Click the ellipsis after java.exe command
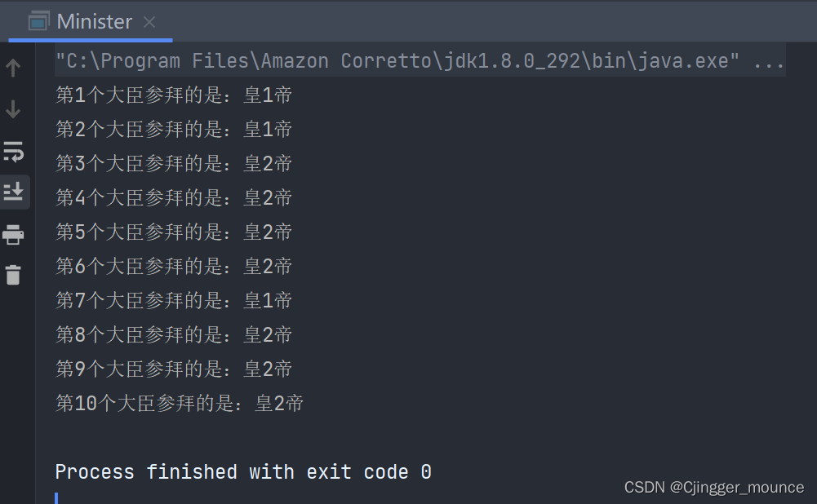817x504 pixels. [x=769, y=61]
